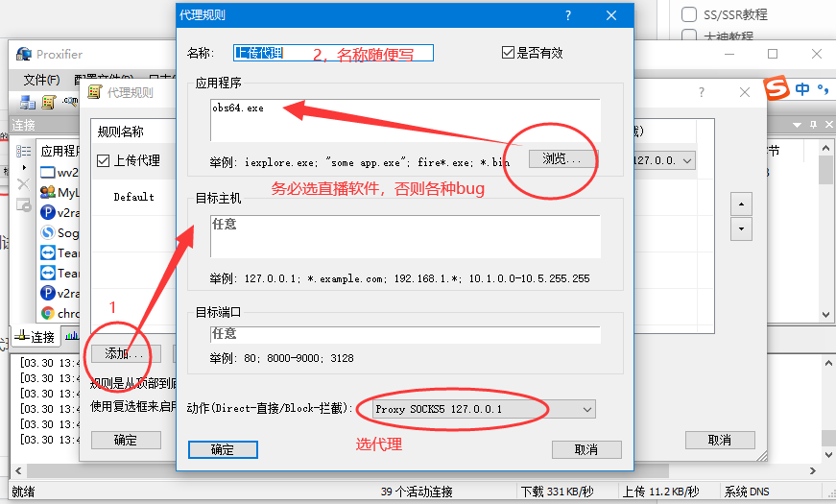The width and height of the screenshot is (836, 504).
Task: Toggle the 是否有效 enabled checkbox
Action: coord(508,52)
